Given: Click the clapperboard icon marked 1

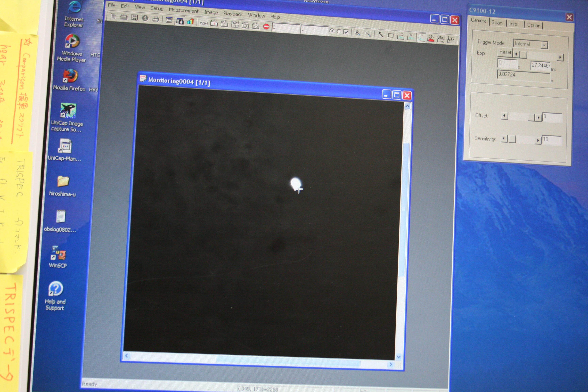Looking at the screenshot, I should pyautogui.click(x=214, y=23).
